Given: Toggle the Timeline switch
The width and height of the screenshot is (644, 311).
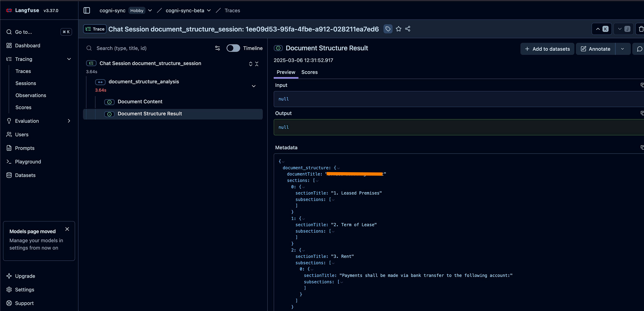Looking at the screenshot, I should click(233, 48).
